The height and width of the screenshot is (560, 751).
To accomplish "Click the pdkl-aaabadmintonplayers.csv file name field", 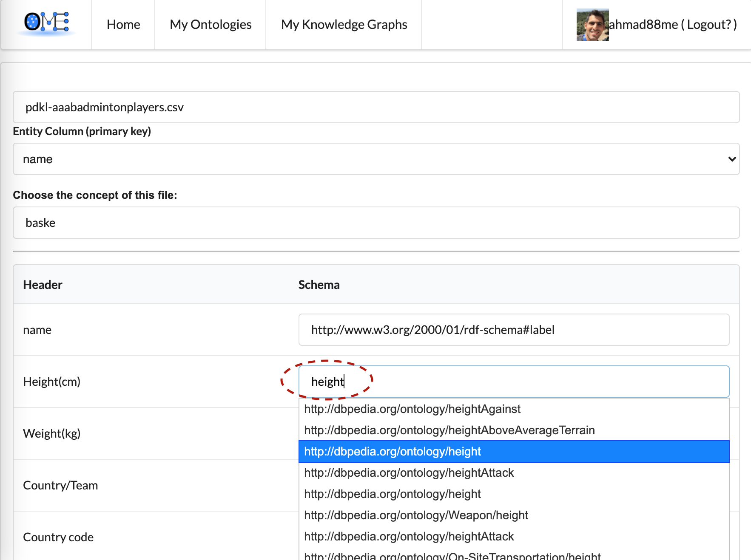I will click(x=376, y=107).
